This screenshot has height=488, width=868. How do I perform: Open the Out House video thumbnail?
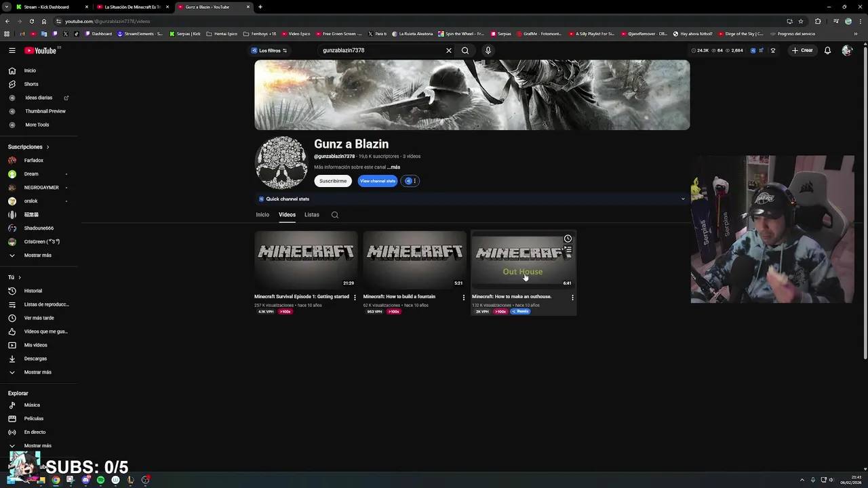click(523, 260)
